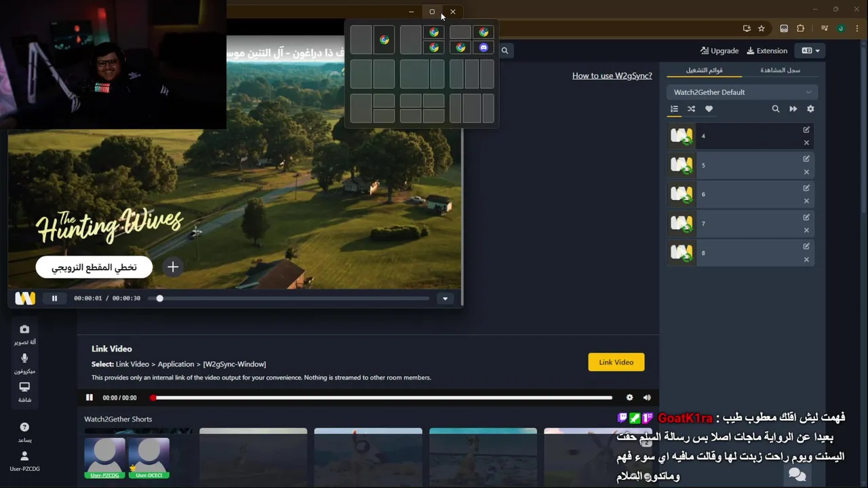Toggle the camera (آلة تصوير) in the sidebar
The width and height of the screenshot is (868, 488).
coord(24,333)
